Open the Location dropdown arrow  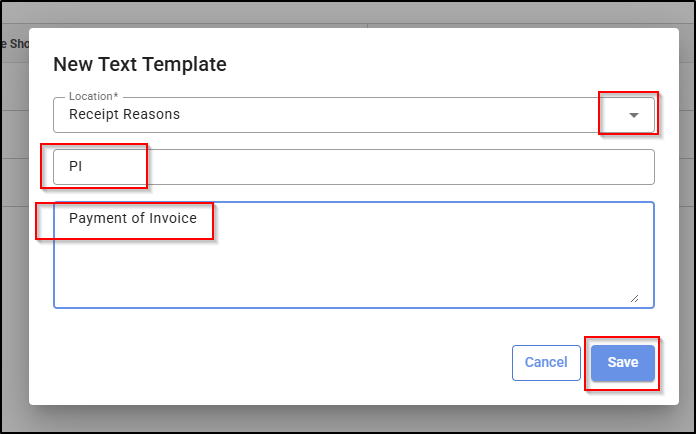tap(633, 115)
